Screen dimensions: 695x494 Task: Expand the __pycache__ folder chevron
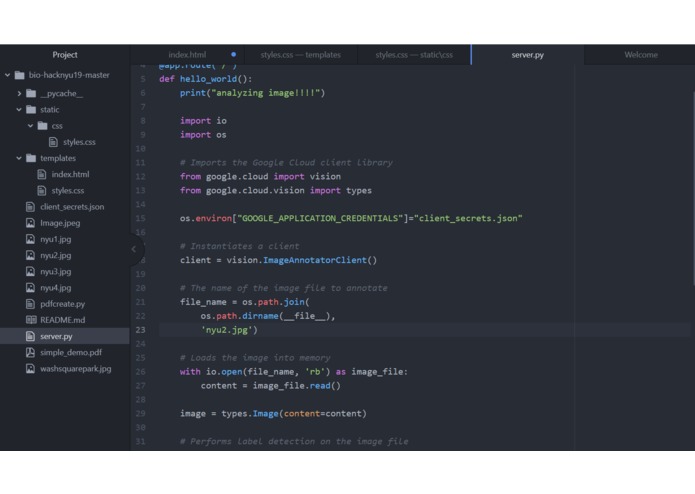[19, 93]
